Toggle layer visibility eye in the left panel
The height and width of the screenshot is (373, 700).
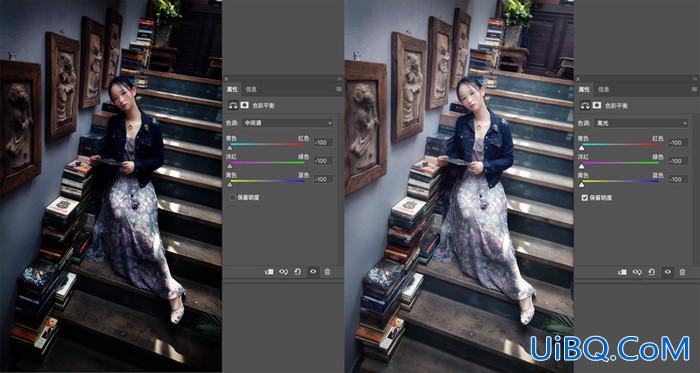pos(313,271)
